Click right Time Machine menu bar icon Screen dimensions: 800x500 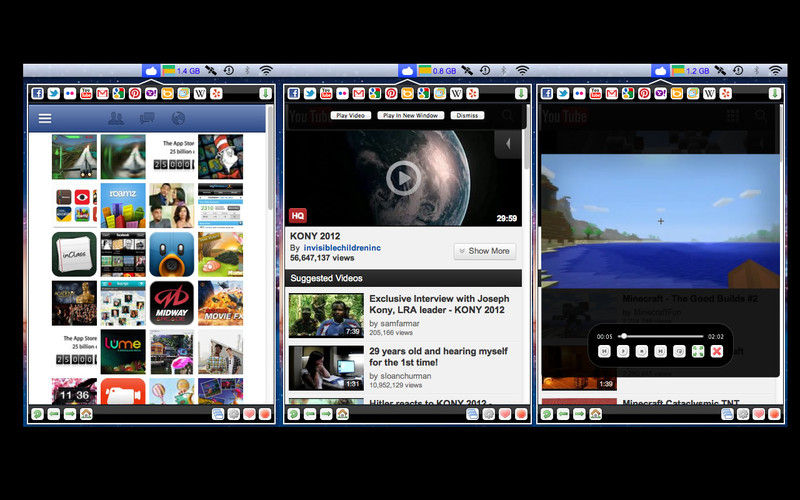pos(738,70)
